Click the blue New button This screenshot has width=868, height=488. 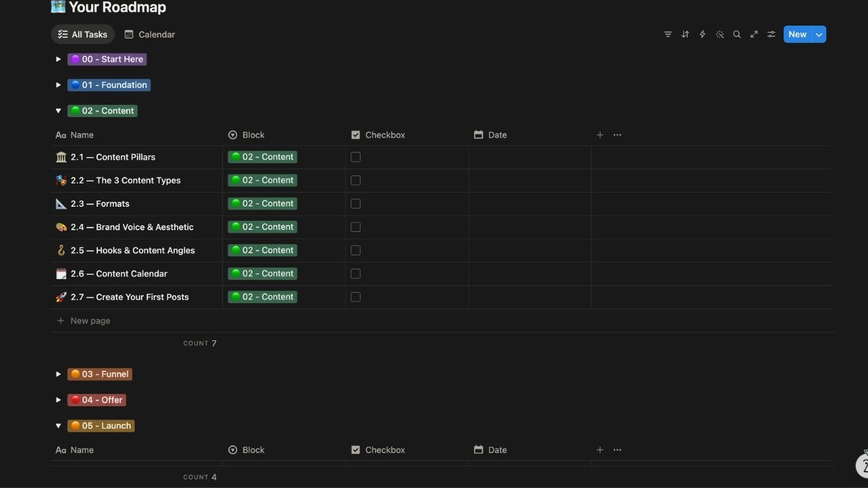tap(797, 34)
